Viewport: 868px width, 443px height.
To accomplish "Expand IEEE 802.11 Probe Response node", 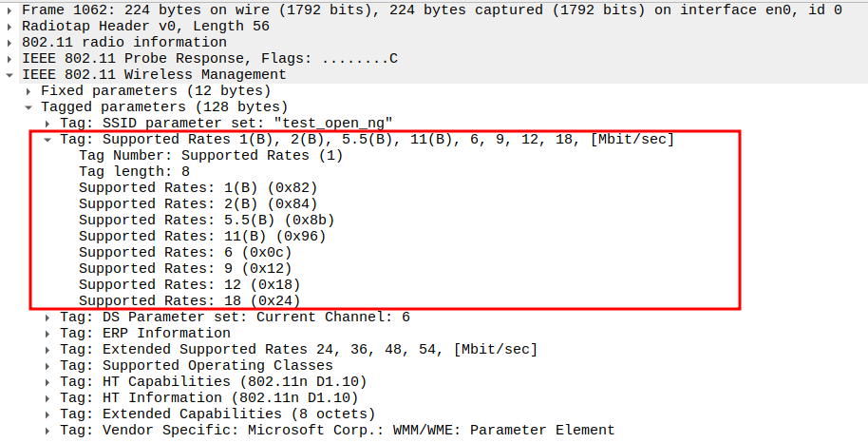I will (x=10, y=59).
